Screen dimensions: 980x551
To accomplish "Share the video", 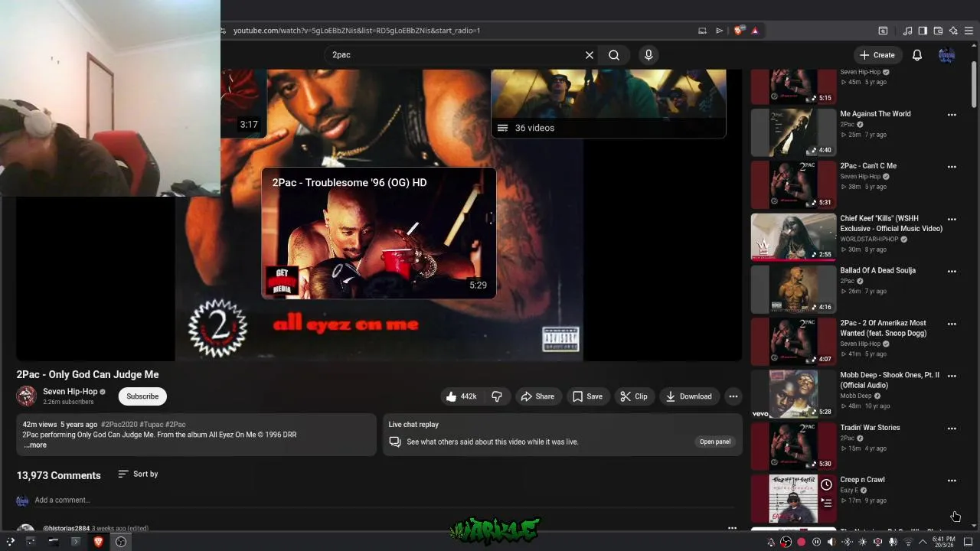I will [537, 396].
